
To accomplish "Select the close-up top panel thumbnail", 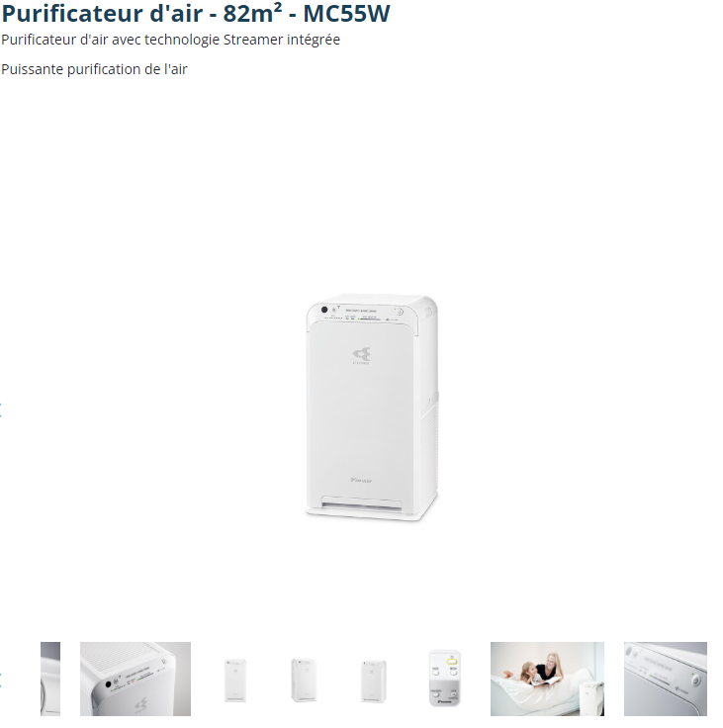I will point(136,679).
